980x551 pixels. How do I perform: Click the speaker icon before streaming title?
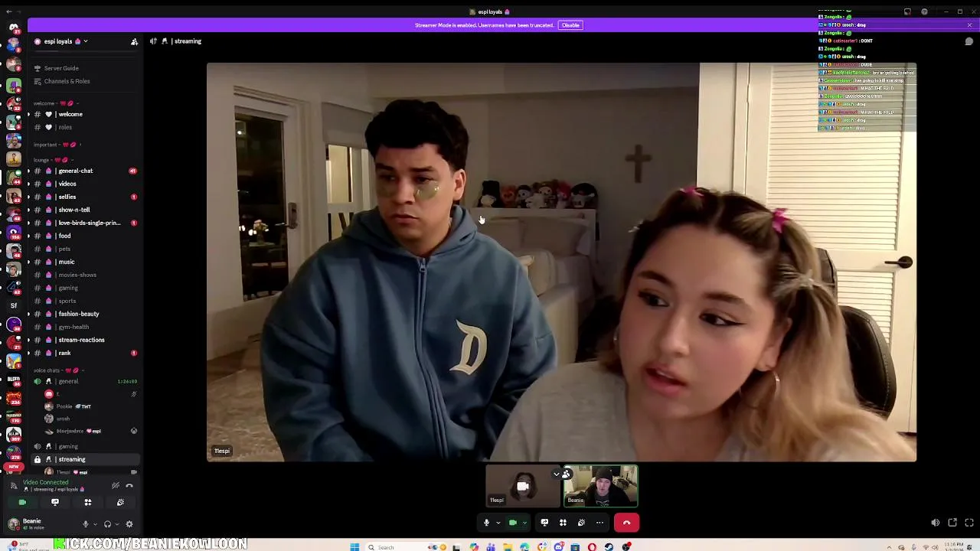[154, 41]
